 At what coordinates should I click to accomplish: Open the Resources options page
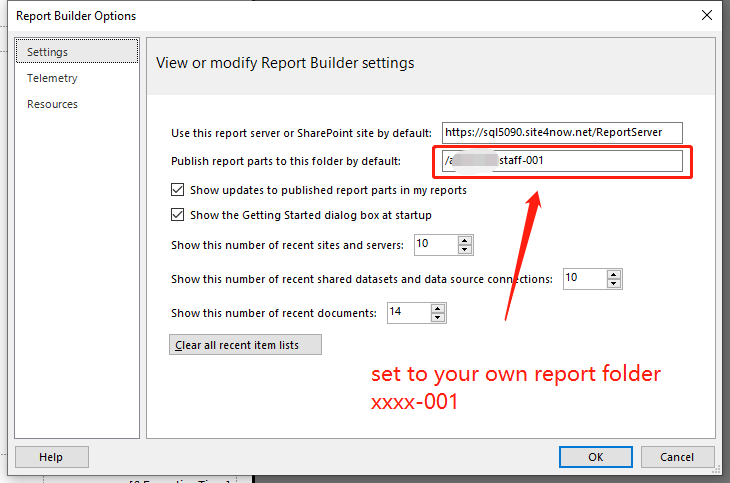52,104
